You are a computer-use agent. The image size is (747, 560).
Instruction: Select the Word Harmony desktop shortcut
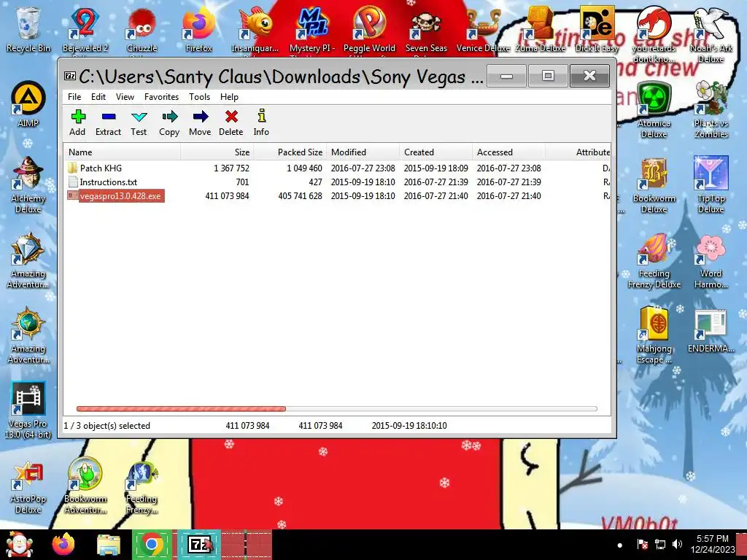coord(711,260)
